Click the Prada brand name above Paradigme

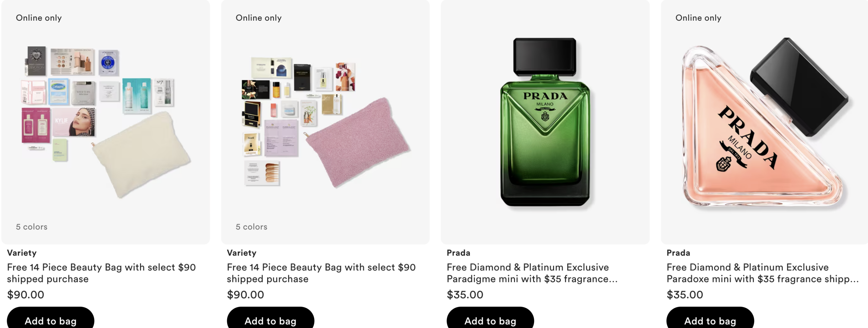458,253
